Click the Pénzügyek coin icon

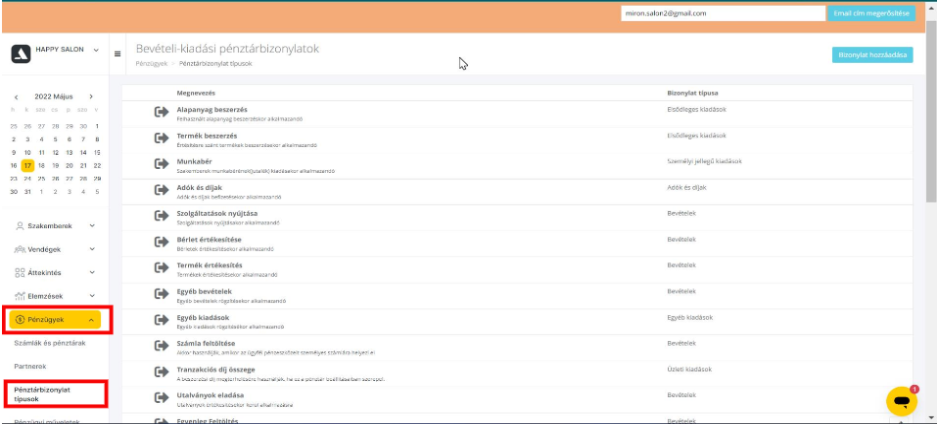19,320
